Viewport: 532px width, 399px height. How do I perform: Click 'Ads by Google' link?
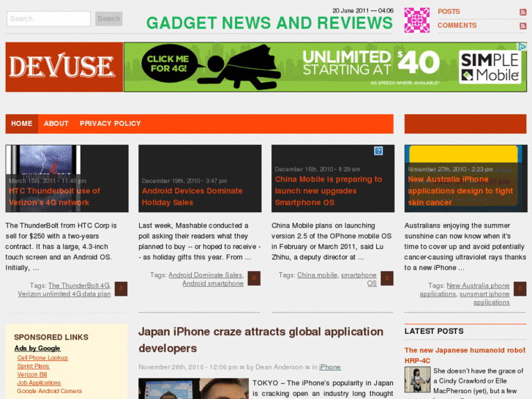(37, 348)
